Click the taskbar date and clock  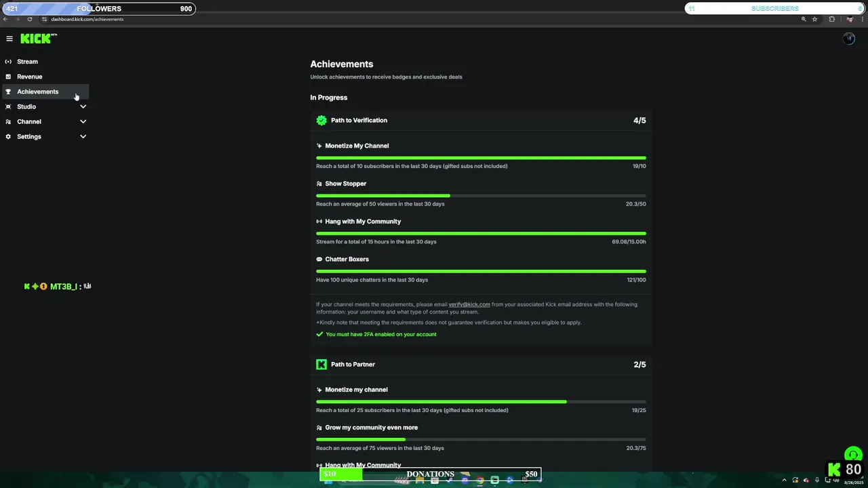click(853, 482)
